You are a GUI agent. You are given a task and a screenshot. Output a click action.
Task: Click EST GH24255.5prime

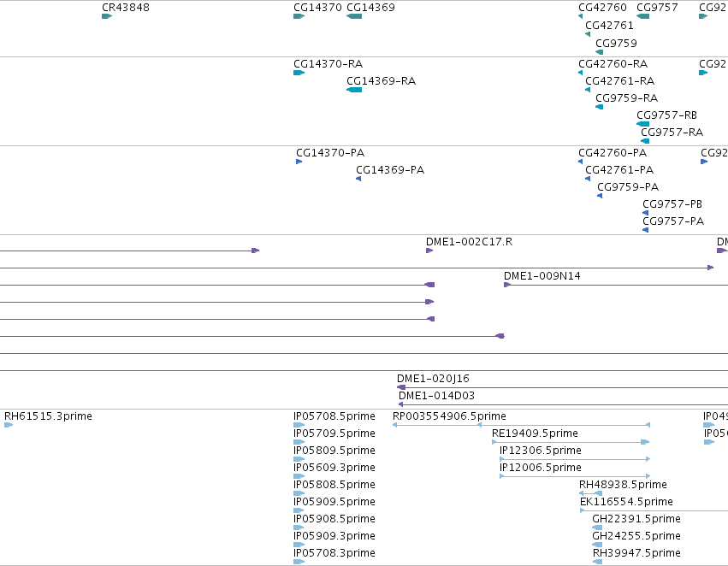[x=636, y=537]
